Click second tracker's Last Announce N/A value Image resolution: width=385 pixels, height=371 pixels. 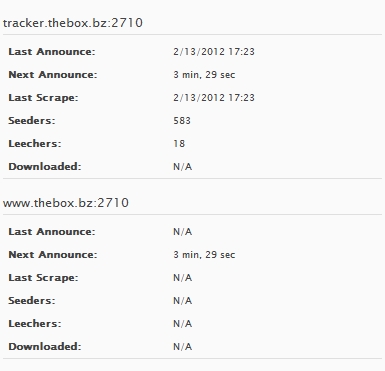182,232
